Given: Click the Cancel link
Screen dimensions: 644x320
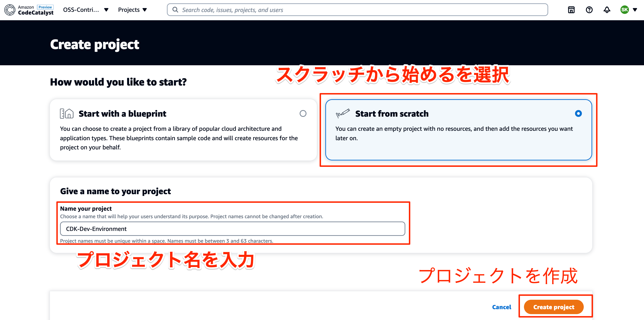Looking at the screenshot, I should 502,307.
